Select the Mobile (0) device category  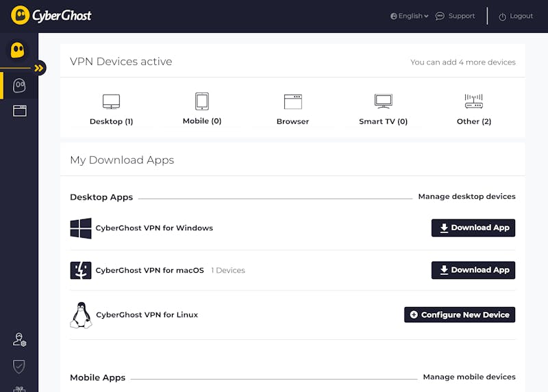point(202,109)
